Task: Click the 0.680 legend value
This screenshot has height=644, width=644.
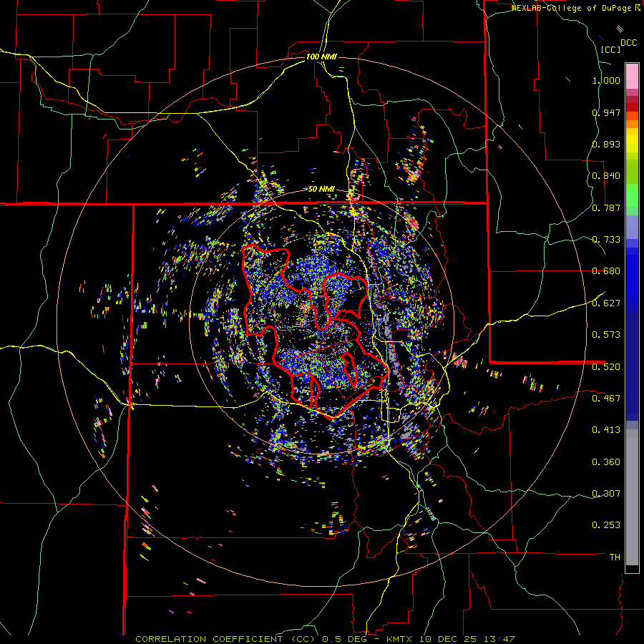Action: pyautogui.click(x=606, y=271)
